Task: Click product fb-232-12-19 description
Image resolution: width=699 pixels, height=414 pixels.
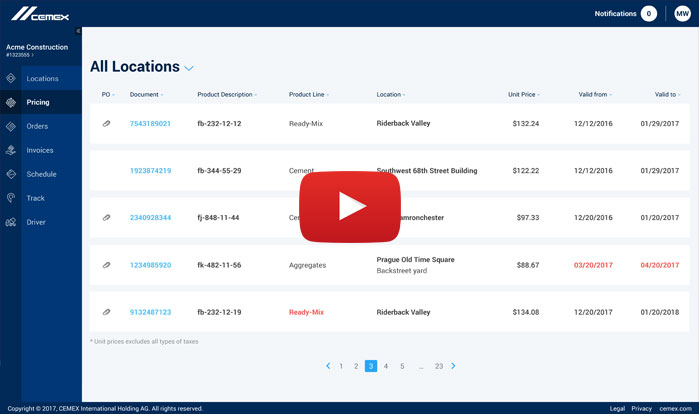Action: [x=219, y=312]
